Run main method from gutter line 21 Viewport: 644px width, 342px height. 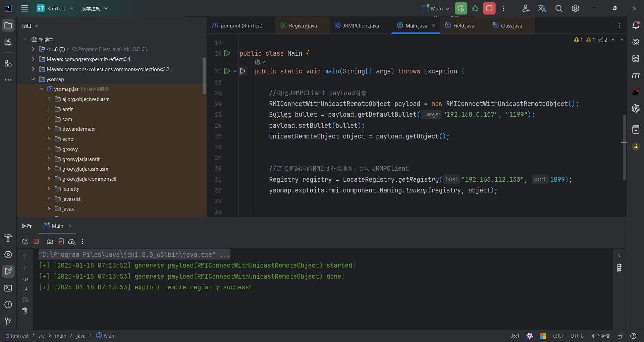click(227, 71)
